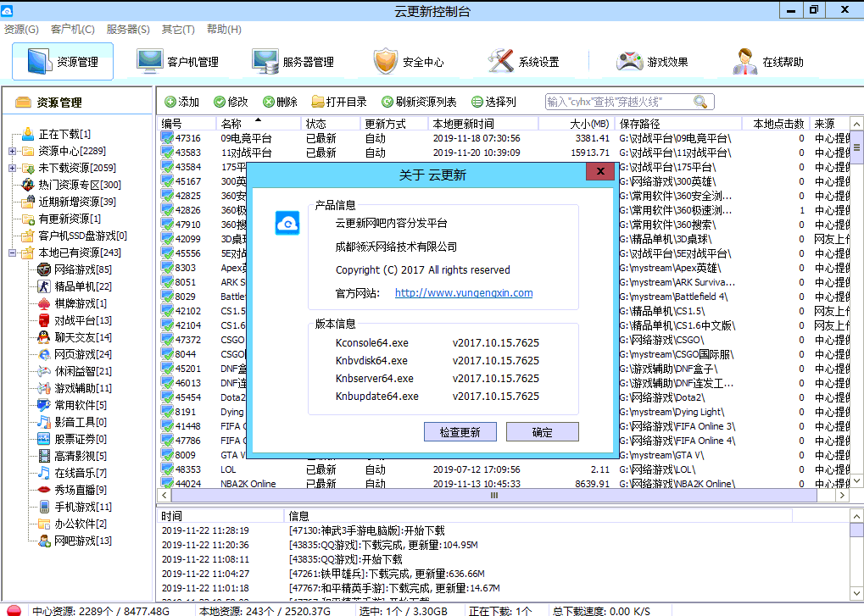Image resolution: width=864 pixels, height=616 pixels.
Task: Open the 安全中心 shield section
Action: 409,62
